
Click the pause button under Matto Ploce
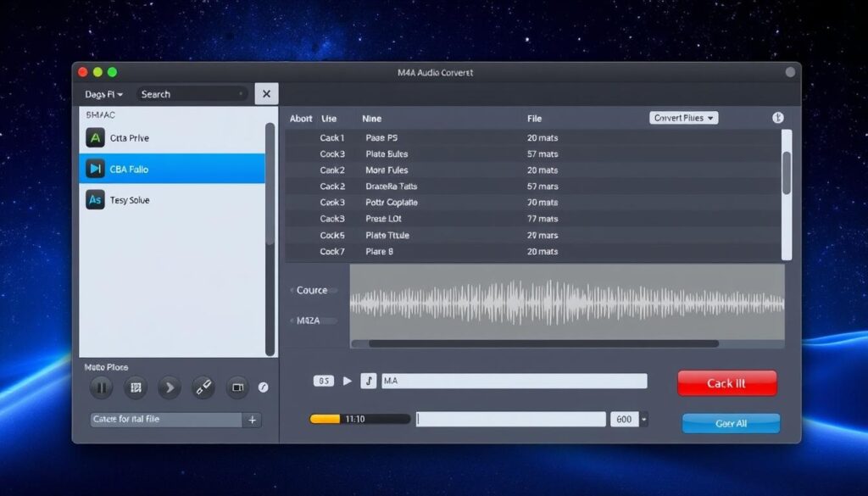pyautogui.click(x=101, y=388)
